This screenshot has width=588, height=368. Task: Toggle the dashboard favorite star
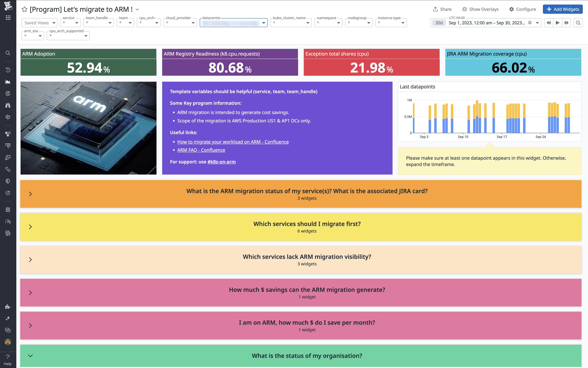point(24,9)
